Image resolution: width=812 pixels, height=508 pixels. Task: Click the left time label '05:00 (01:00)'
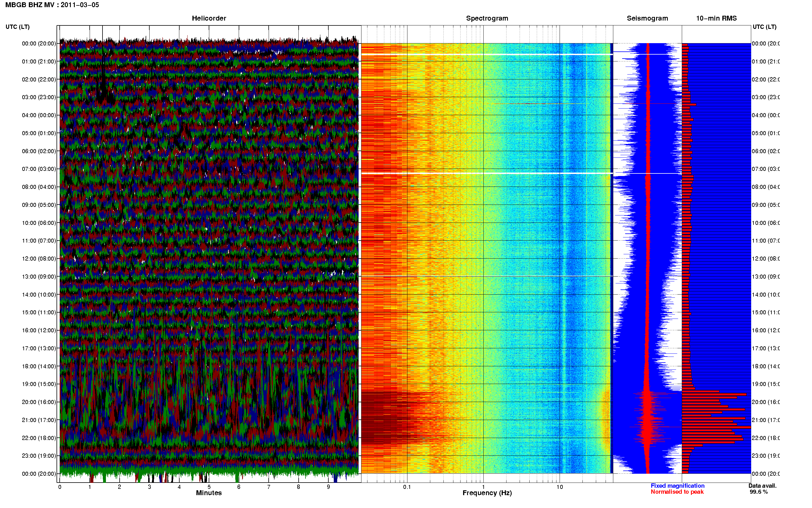coord(39,133)
